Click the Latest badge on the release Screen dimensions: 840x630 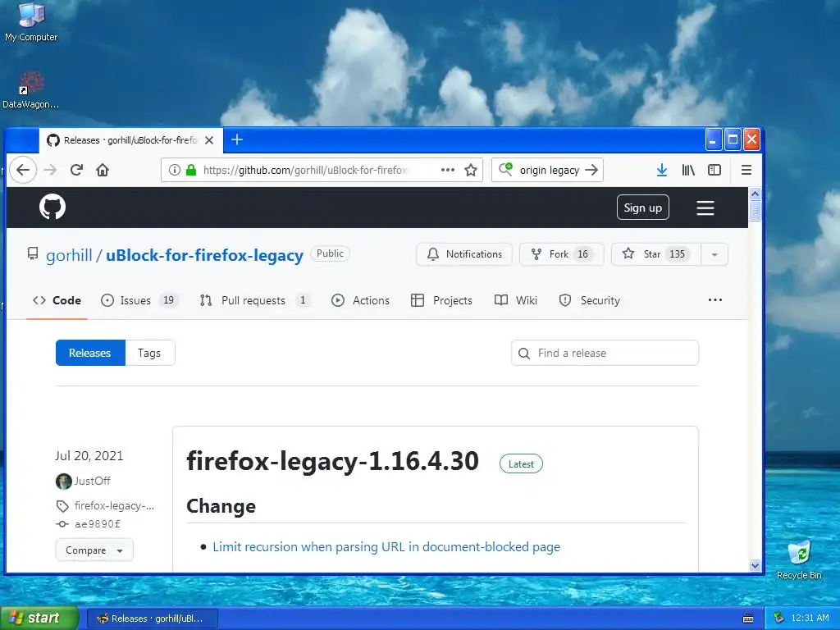(521, 464)
